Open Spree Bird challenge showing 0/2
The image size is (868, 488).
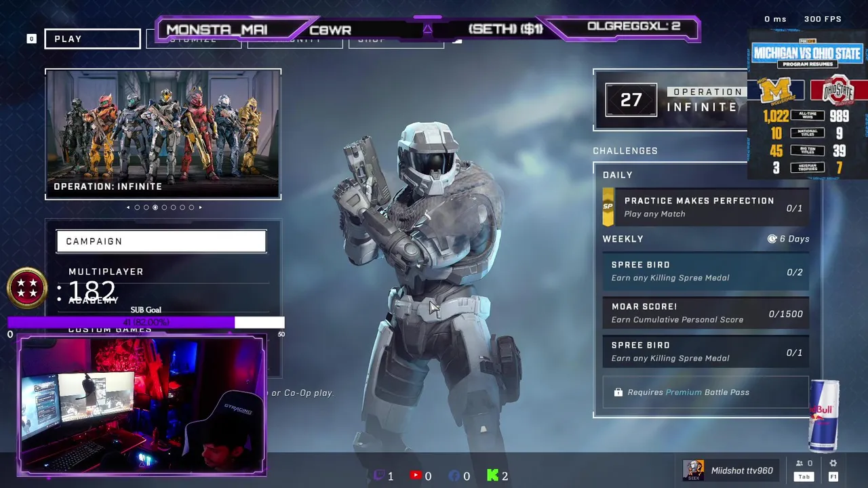point(706,272)
